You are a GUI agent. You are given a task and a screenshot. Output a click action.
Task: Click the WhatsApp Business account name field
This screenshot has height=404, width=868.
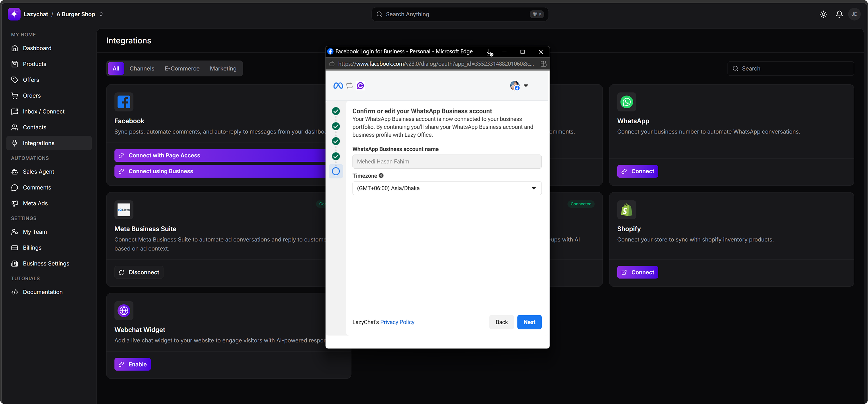(x=446, y=162)
